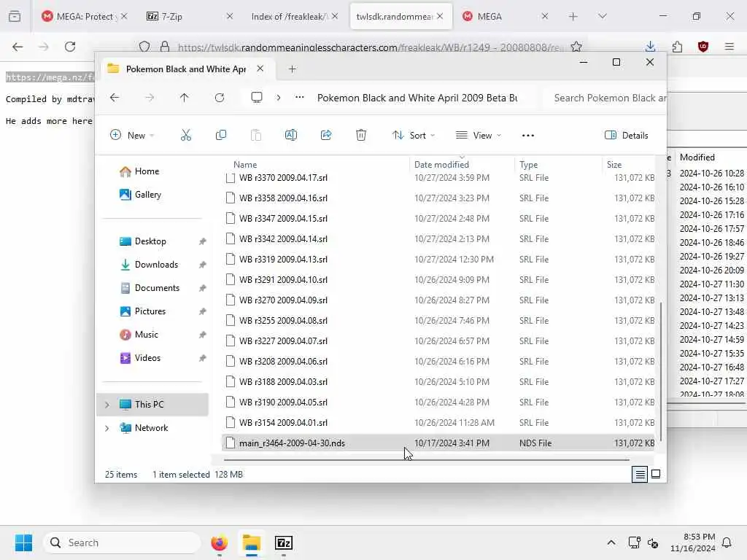747x560 pixels.
Task: Go up one folder level in Explorer
Action: (185, 98)
